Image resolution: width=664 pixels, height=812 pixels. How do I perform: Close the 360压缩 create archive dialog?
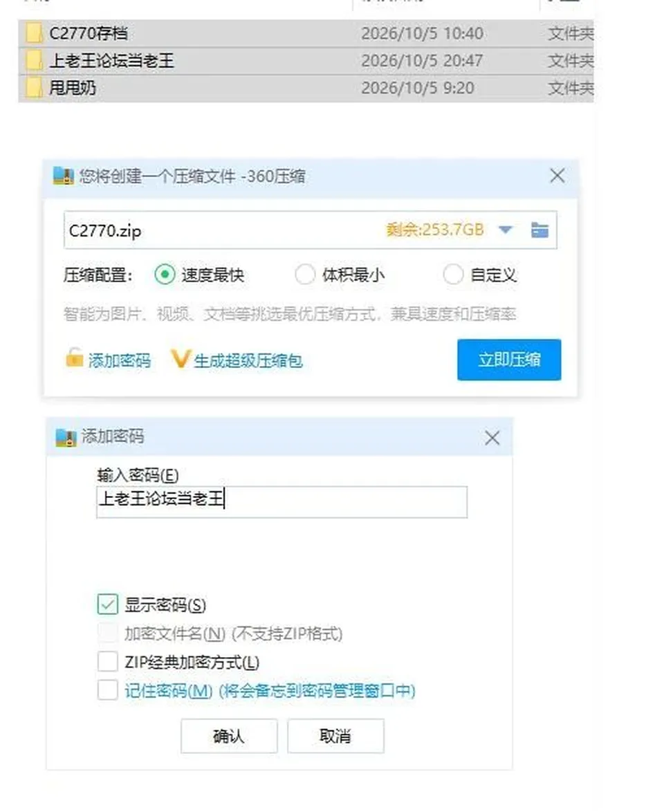557,176
